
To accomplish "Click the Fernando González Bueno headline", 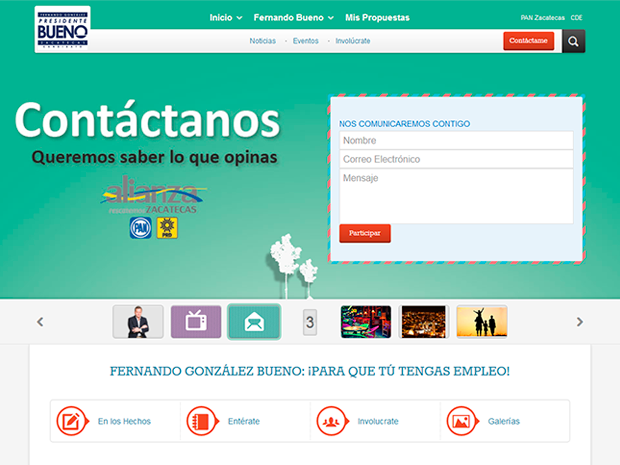I will coord(310,371).
